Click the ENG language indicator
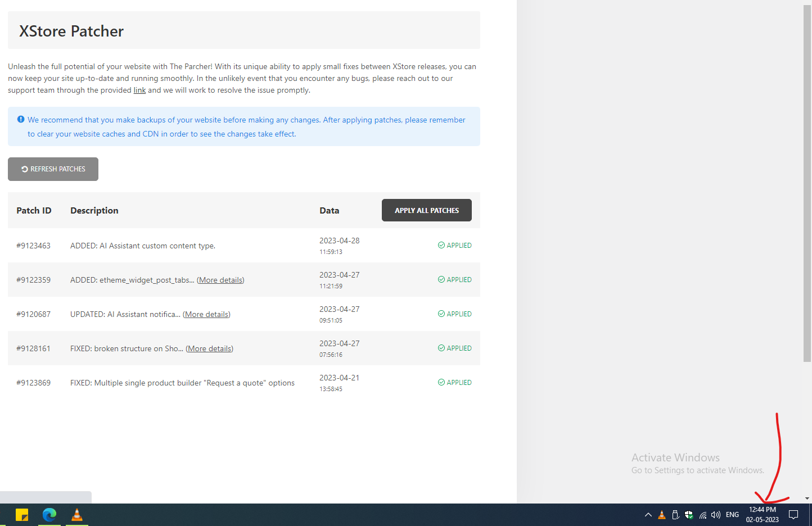This screenshot has width=812, height=526. coord(732,515)
